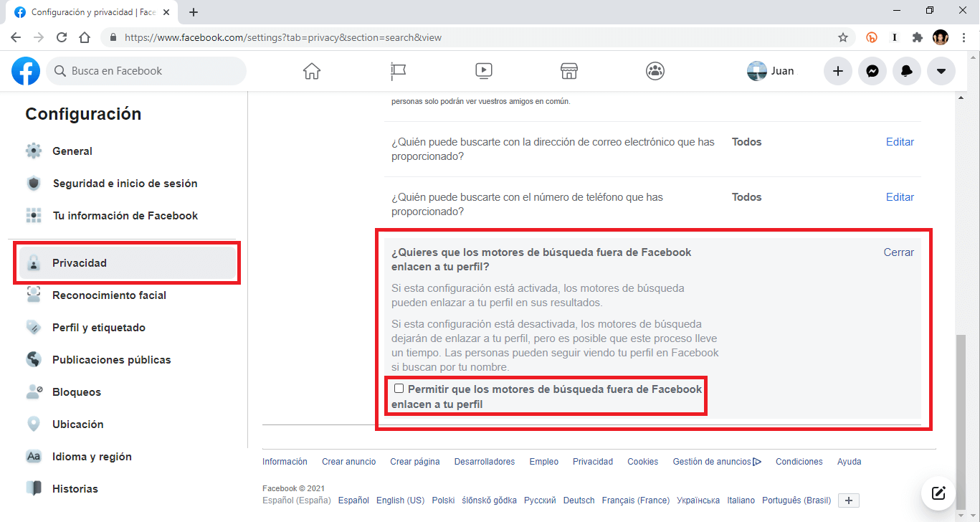The image size is (980, 522).
Task: Open the Condiciones footer link
Action: 799,462
